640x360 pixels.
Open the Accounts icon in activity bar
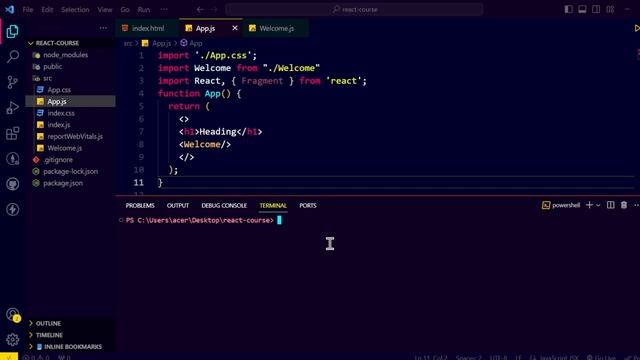click(12, 314)
